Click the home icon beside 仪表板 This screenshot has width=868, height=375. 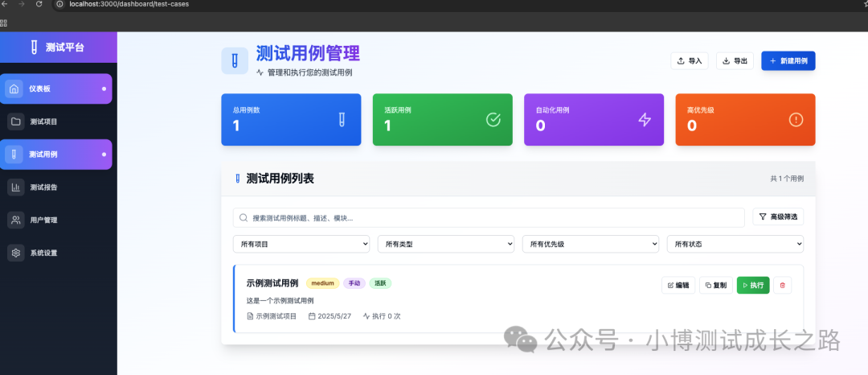(14, 89)
